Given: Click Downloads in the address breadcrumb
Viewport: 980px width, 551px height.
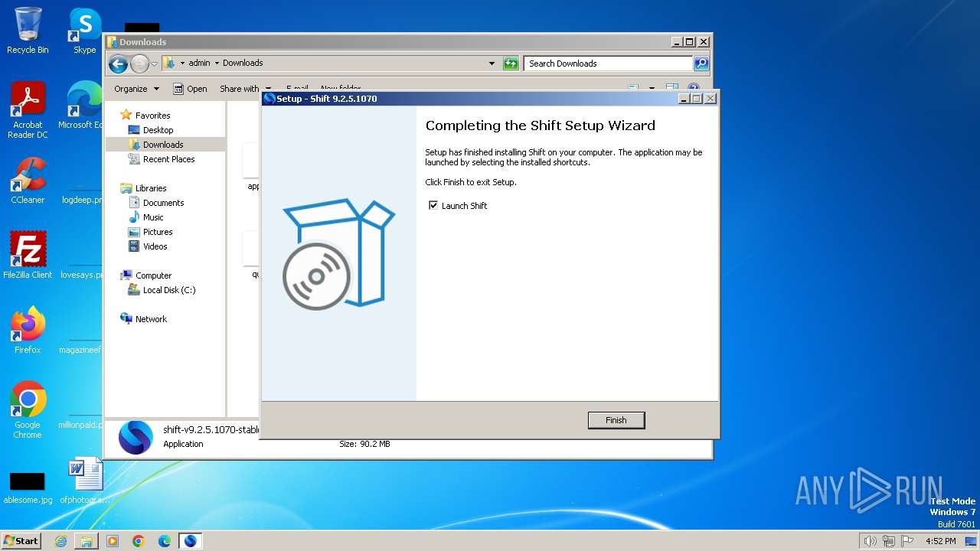Looking at the screenshot, I should (x=243, y=63).
